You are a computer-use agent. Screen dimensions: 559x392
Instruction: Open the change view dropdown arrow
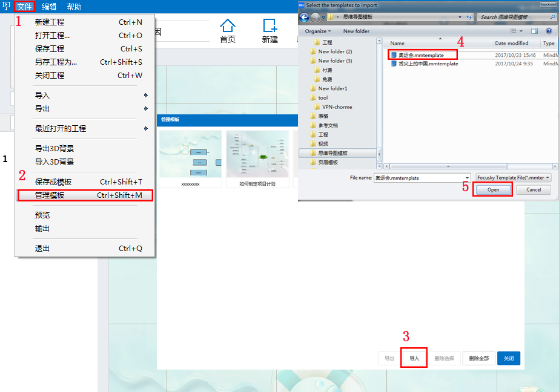(520, 31)
